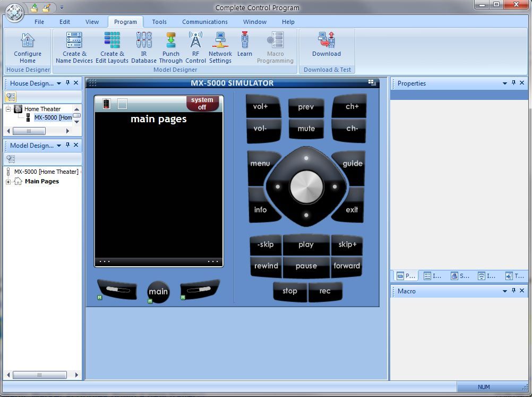Open the Window menu
Screen dimensions: 532x397
pos(254,22)
